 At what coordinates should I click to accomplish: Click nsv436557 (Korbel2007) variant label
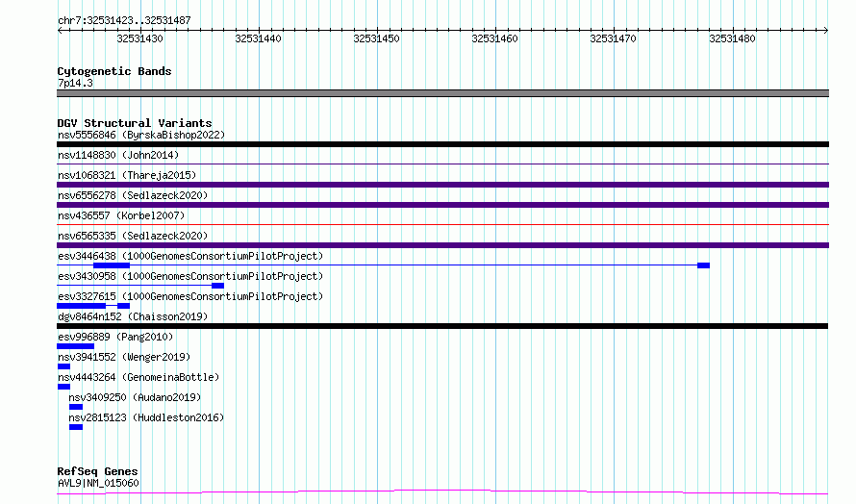coord(121,215)
